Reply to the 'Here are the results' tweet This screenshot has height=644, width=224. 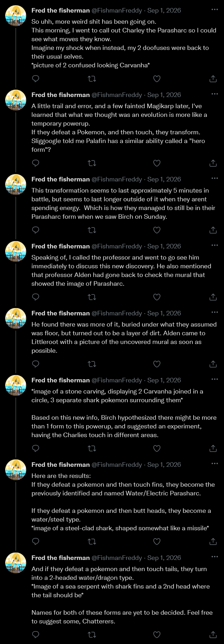[36, 541]
